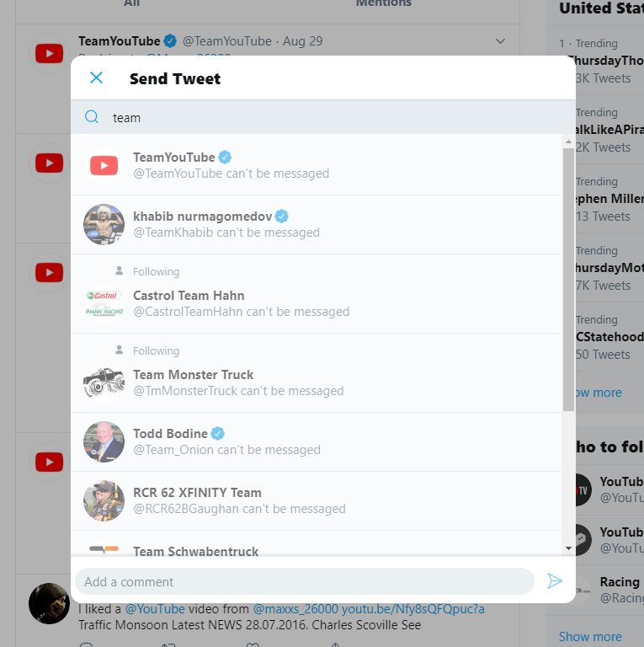
Task: Click '@RCR62BGaughan can't be messaged' text
Action: pos(239,509)
